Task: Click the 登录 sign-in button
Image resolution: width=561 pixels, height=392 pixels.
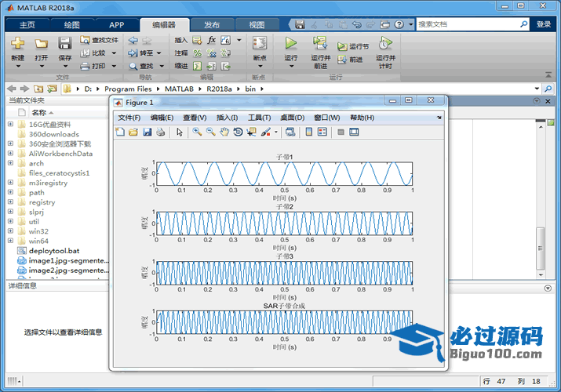Action: 544,24
